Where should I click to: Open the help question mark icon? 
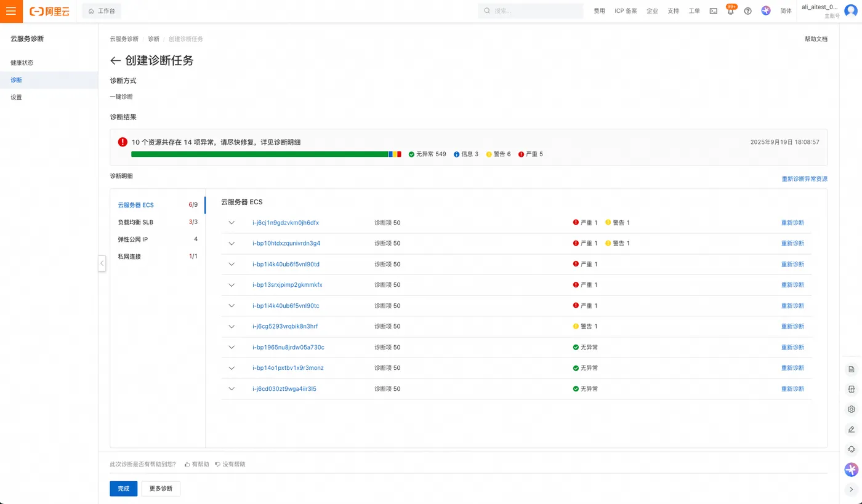click(x=747, y=11)
